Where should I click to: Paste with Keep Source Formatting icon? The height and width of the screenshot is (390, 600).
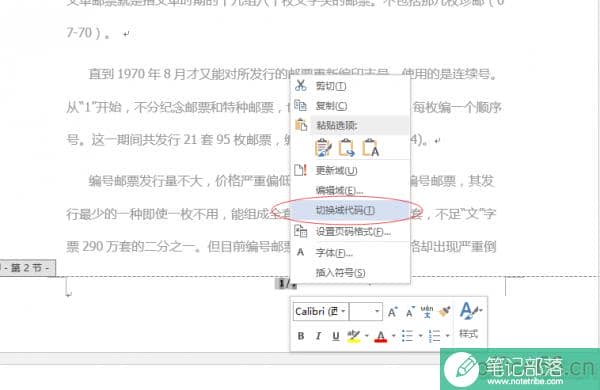point(323,148)
